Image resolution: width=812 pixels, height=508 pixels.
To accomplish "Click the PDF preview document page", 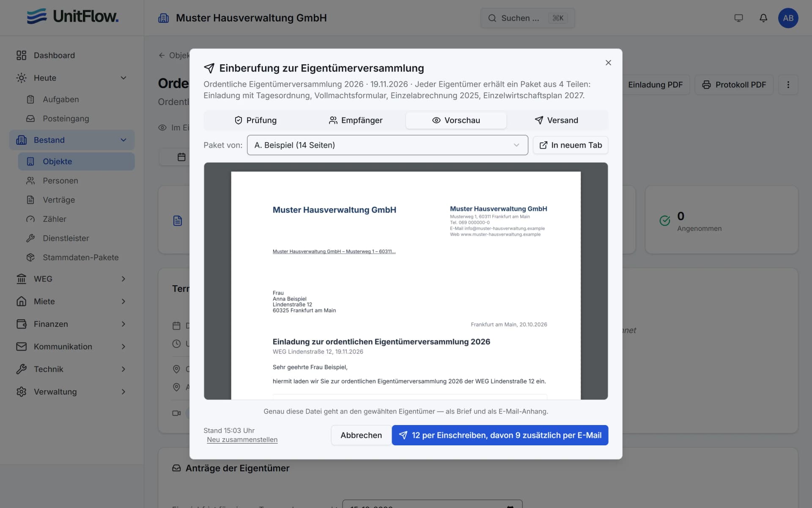I will [x=406, y=285].
